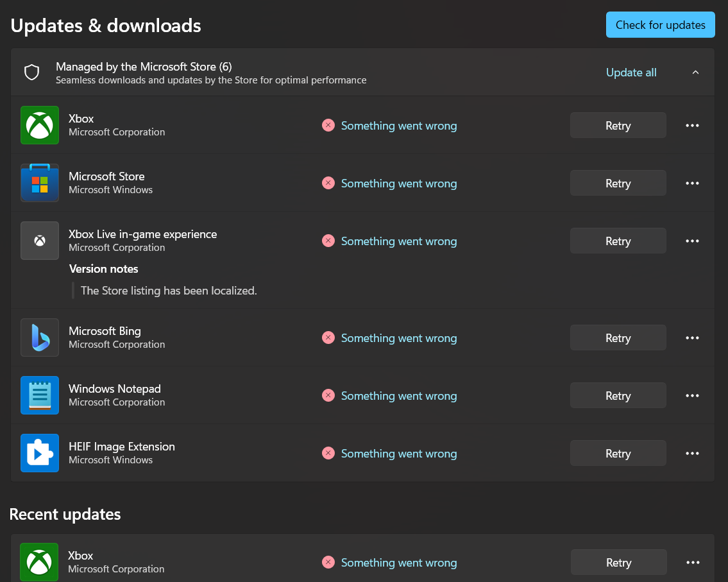Screen dimensions: 728x582
Task: Click the Microsoft Bing app icon
Action: (x=40, y=338)
